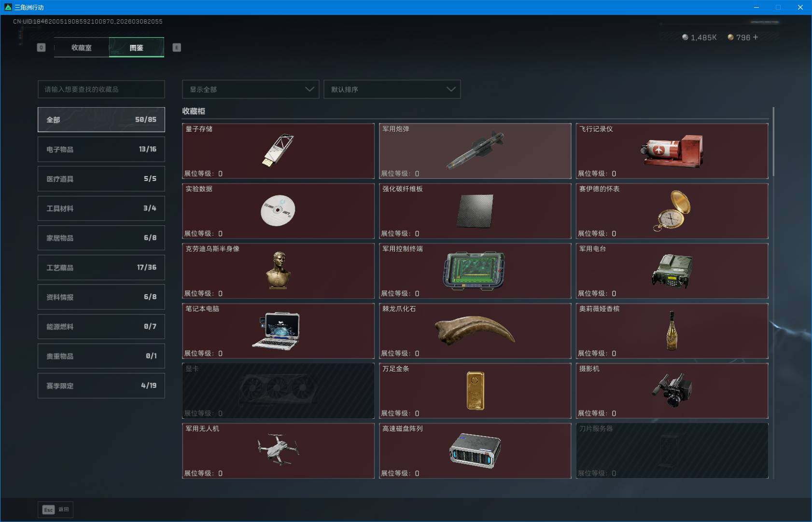This screenshot has width=812, height=522.
Task: Filter by 工具材料 category
Action: point(101,208)
